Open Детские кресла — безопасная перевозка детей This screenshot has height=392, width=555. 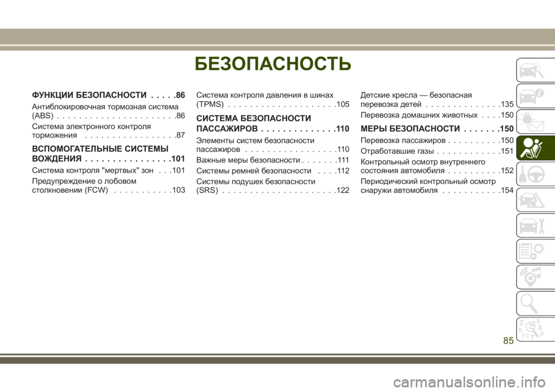437,99
